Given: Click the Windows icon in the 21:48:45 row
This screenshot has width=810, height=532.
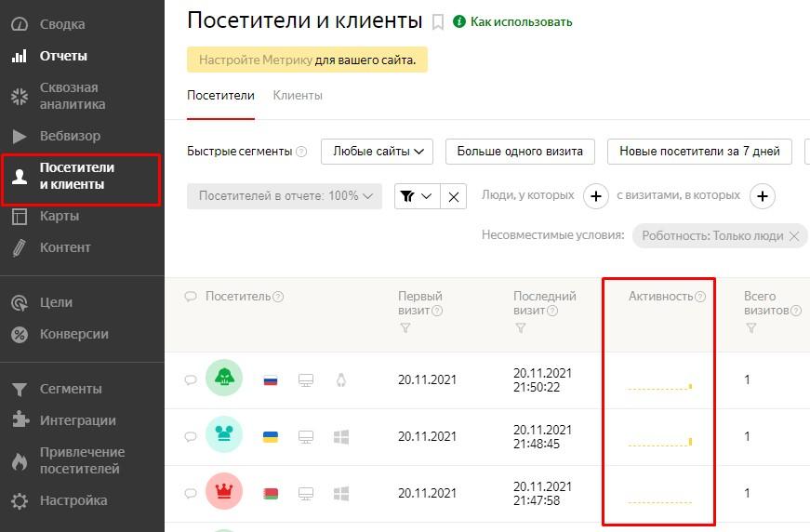Looking at the screenshot, I should (x=341, y=437).
